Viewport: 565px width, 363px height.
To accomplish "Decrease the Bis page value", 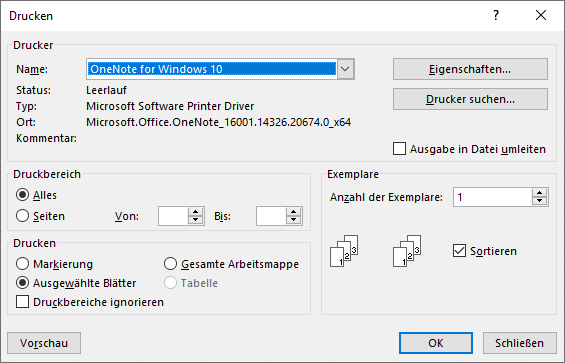I will click(x=294, y=220).
